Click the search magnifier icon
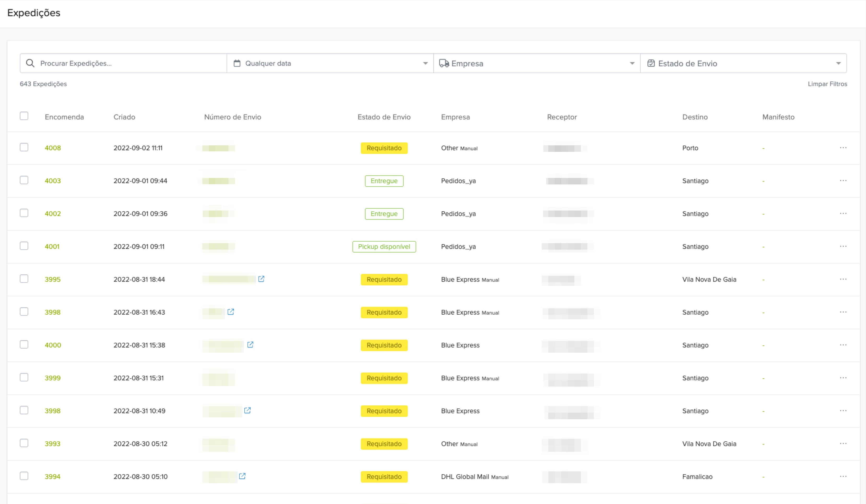The width and height of the screenshot is (866, 504). point(30,63)
